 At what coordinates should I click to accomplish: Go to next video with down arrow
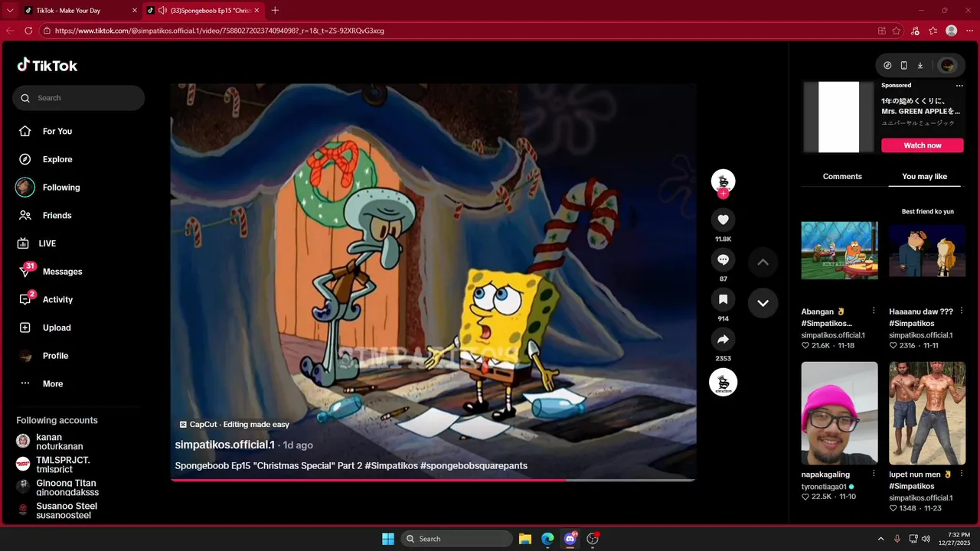(x=763, y=303)
